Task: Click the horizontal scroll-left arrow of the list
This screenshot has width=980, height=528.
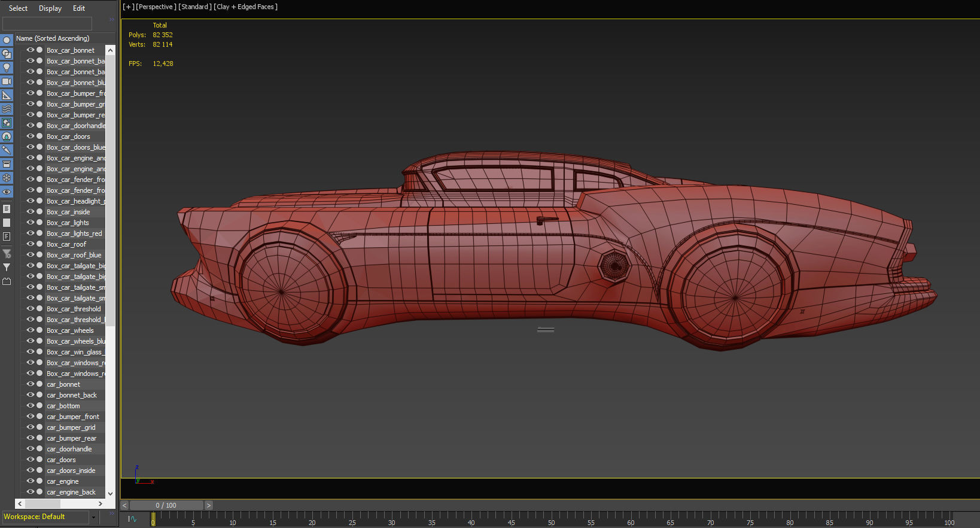Action: point(20,504)
